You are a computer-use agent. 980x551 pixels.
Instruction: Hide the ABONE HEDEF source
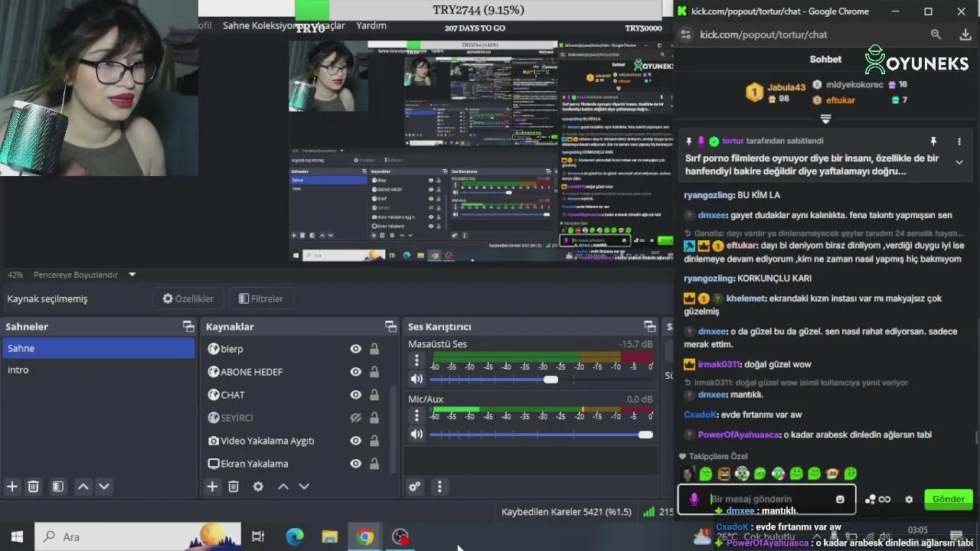[x=355, y=372]
